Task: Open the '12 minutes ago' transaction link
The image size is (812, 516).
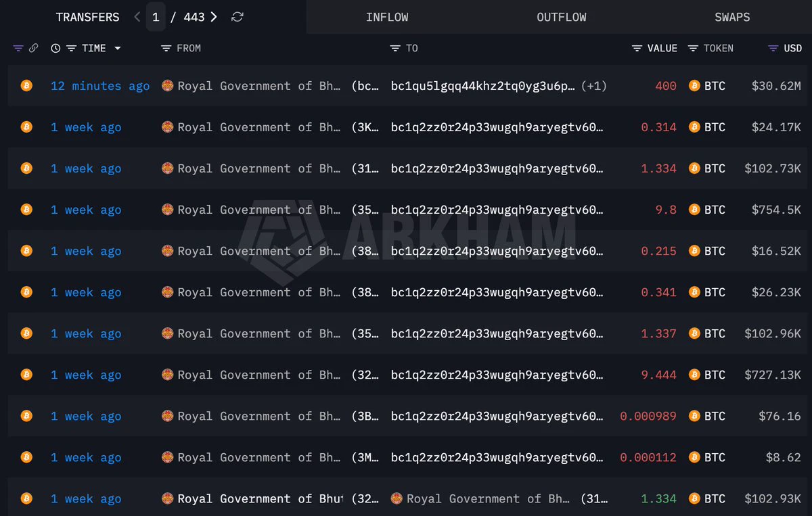Action: tap(100, 86)
